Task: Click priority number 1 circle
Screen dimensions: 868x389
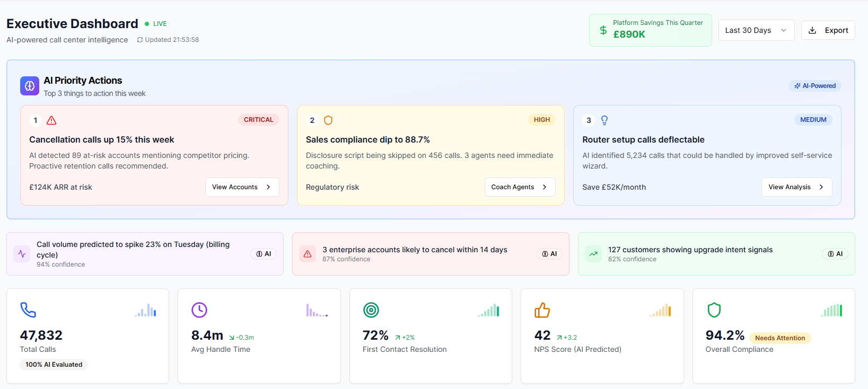Action: coord(36,120)
